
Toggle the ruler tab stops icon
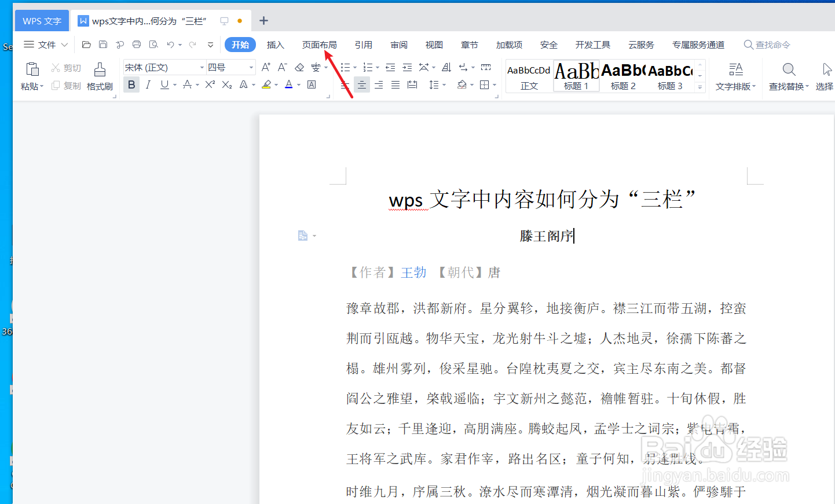(486, 68)
